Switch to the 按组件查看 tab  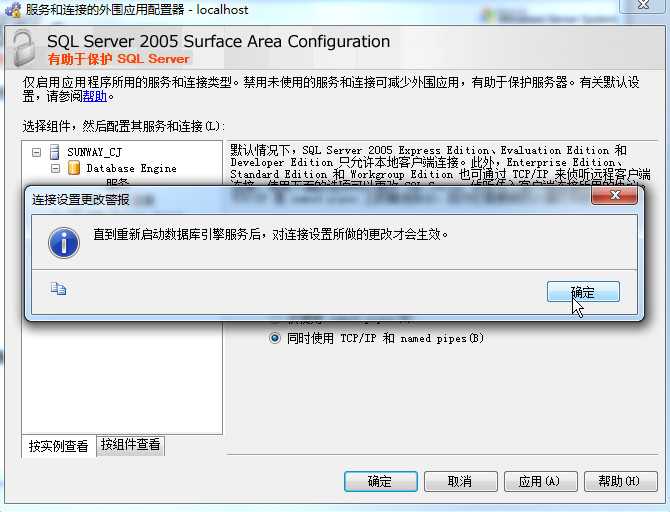click(131, 445)
